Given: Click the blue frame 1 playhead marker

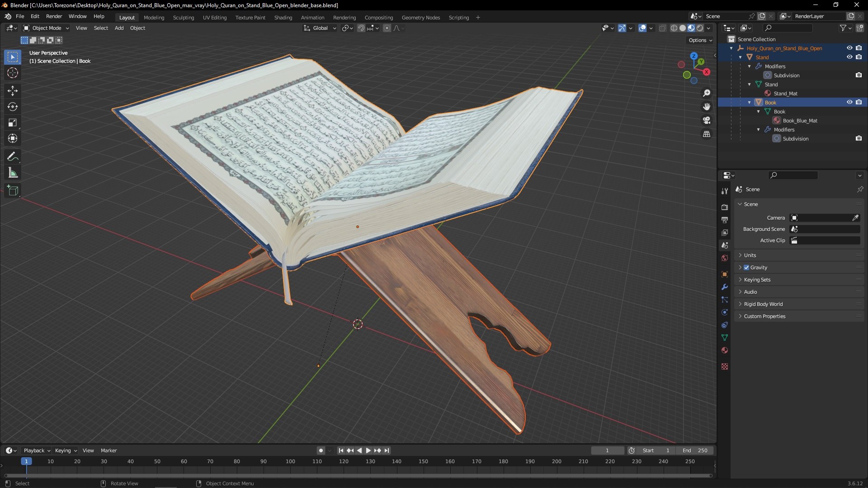Looking at the screenshot, I should [x=26, y=461].
